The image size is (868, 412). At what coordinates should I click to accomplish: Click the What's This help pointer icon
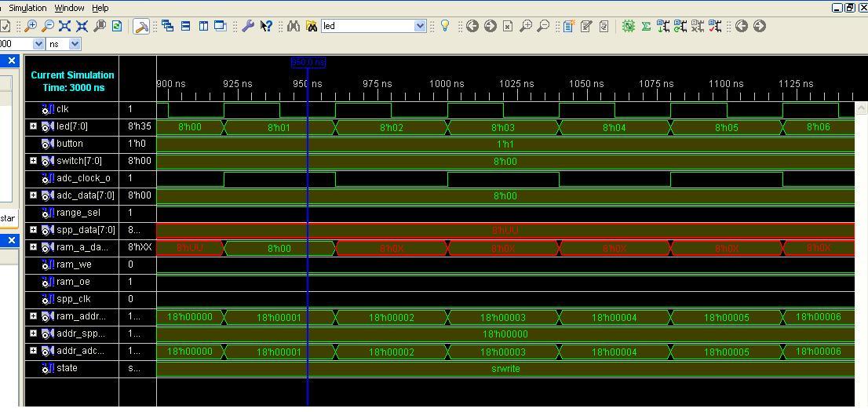tap(266, 26)
